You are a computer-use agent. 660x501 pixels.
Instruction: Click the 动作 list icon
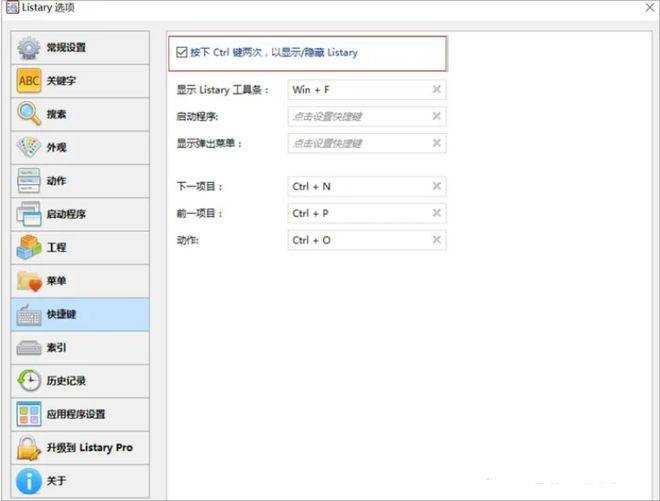point(29,181)
